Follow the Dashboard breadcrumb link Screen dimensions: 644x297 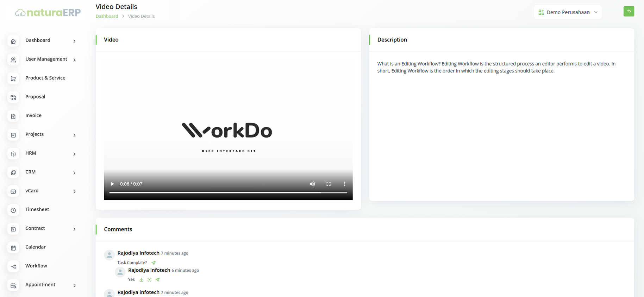pyautogui.click(x=107, y=16)
